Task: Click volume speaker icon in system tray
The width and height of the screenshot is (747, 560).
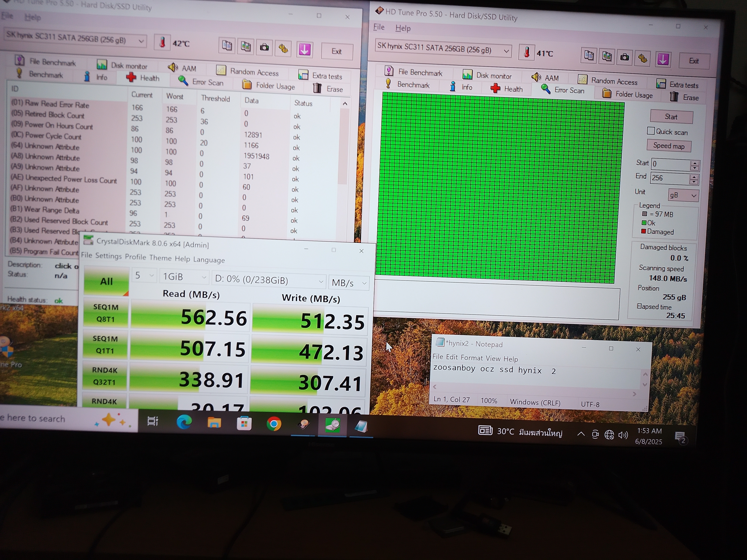Action: pyautogui.click(x=623, y=435)
